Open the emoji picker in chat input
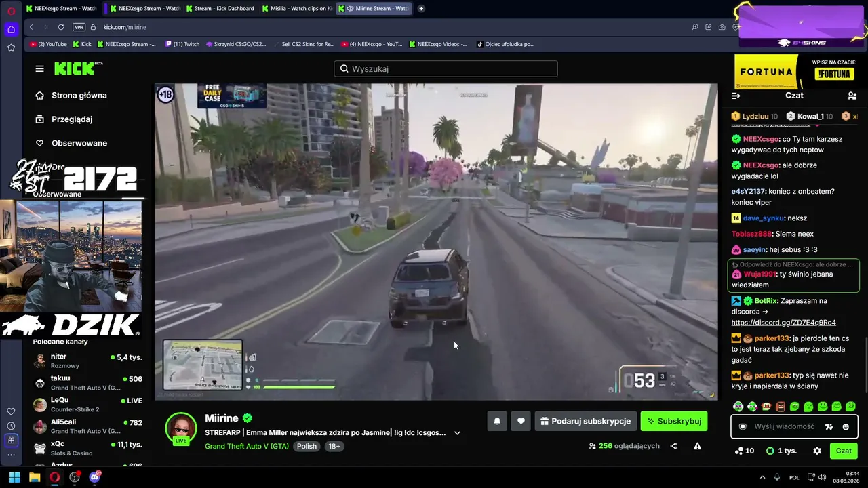868x488 pixels. pos(846,426)
